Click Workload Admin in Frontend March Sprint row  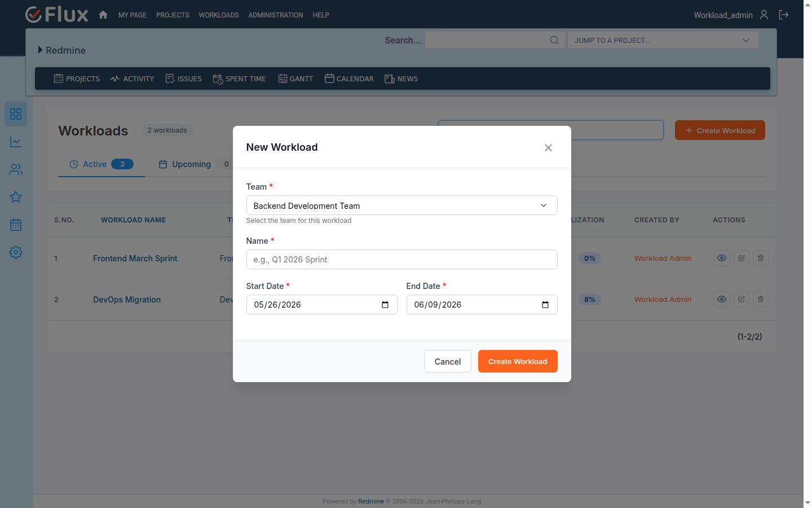[663, 259]
